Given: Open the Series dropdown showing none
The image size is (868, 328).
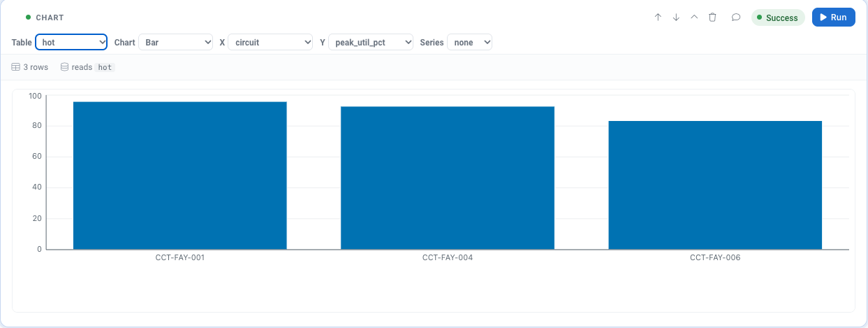Looking at the screenshot, I should [470, 42].
